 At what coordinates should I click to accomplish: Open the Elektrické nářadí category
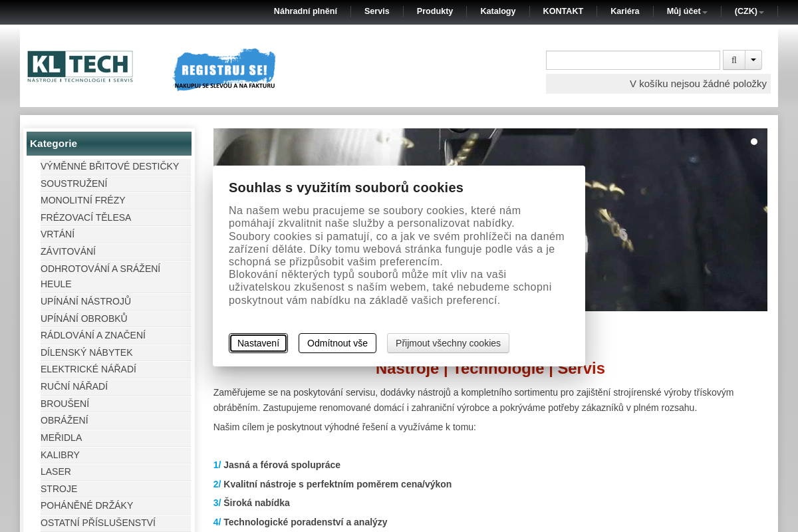88,369
